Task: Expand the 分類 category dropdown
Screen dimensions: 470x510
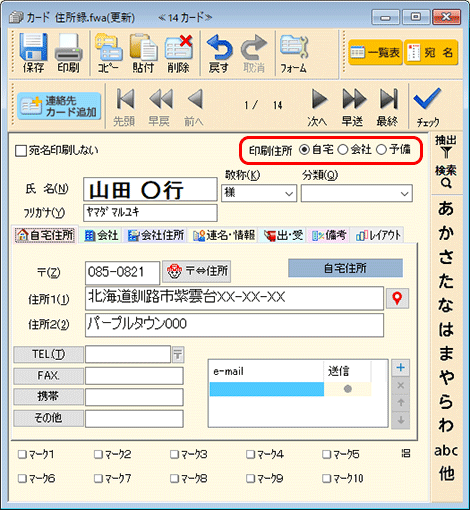Action: [x=405, y=193]
